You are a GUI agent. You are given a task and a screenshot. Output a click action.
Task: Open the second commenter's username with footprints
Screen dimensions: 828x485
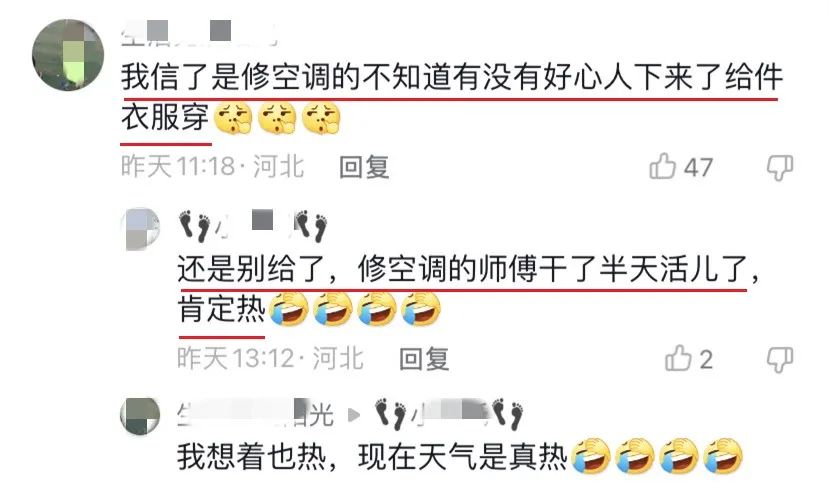(x=253, y=226)
